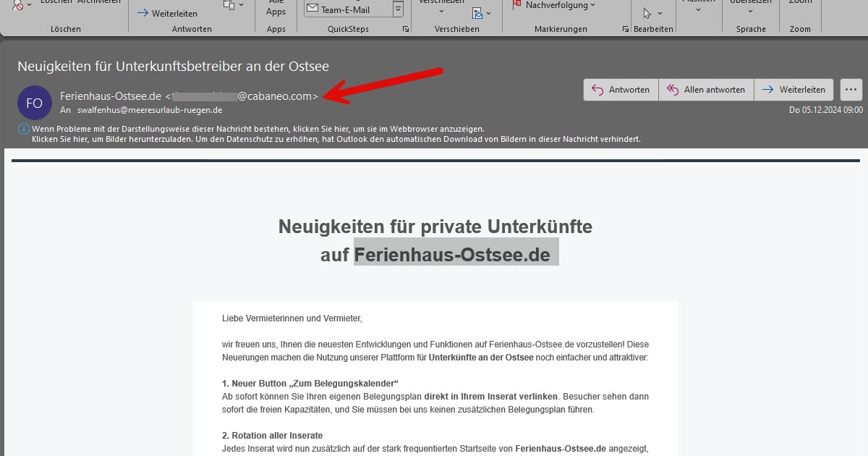Open the junk sender dropdown arrow
The image size is (868, 456).
pos(30,5)
